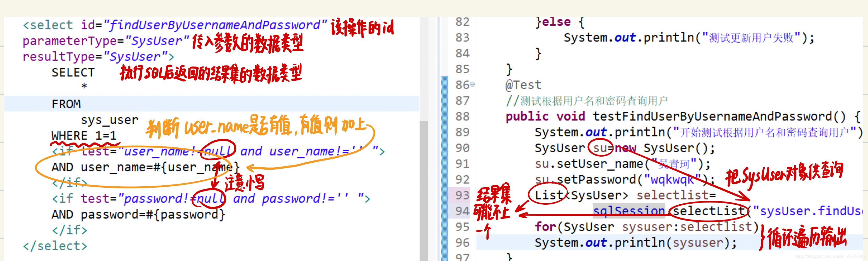Click the highlighted sqlSession variable
Image resolution: width=868 pixels, height=261 pixels.
(x=629, y=211)
